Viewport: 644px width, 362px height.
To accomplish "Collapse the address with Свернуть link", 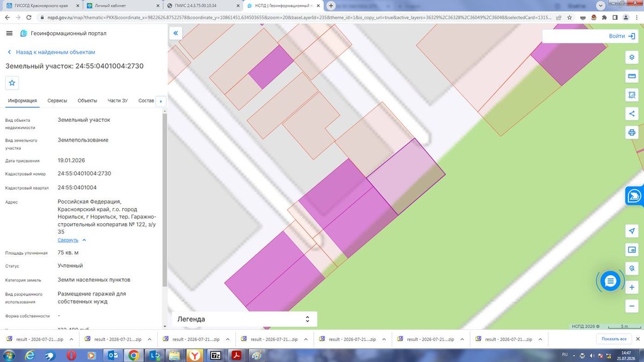I will [x=68, y=240].
